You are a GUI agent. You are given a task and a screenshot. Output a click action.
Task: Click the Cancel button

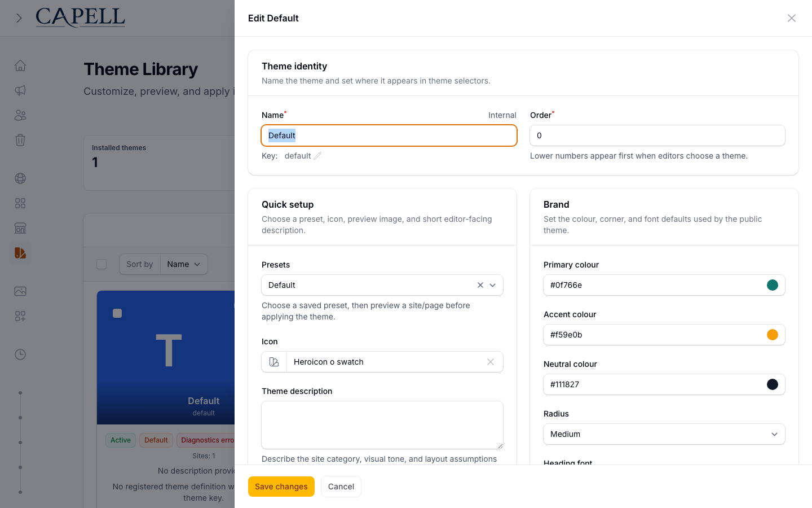341,487
